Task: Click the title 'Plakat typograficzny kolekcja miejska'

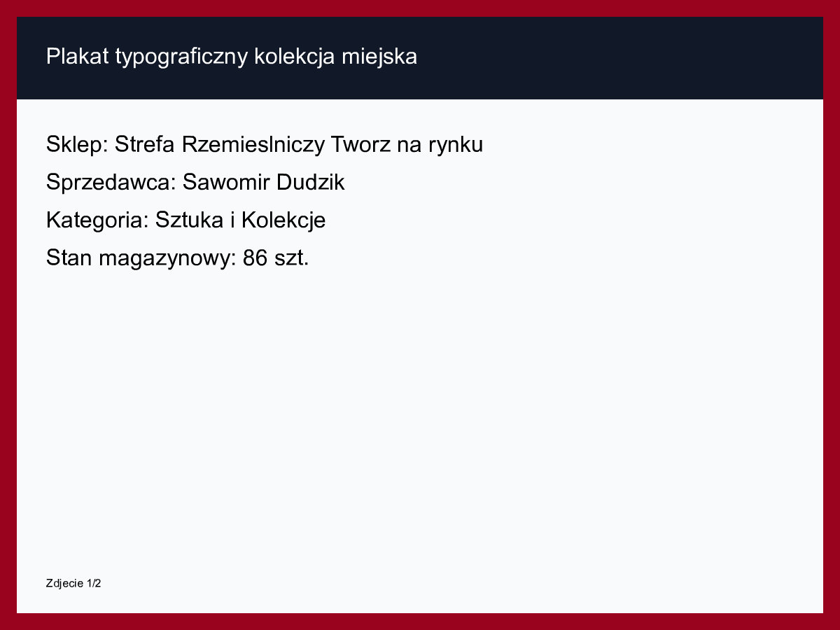Action: point(231,57)
